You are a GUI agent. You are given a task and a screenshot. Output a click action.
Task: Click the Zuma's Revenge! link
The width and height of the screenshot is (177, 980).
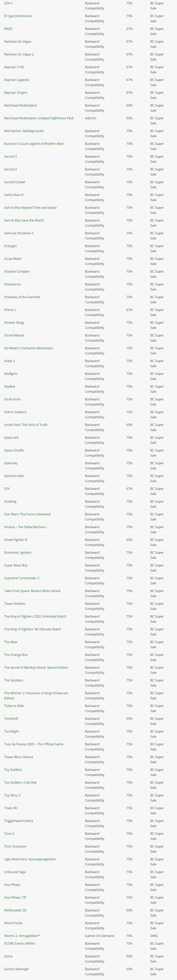16,969
